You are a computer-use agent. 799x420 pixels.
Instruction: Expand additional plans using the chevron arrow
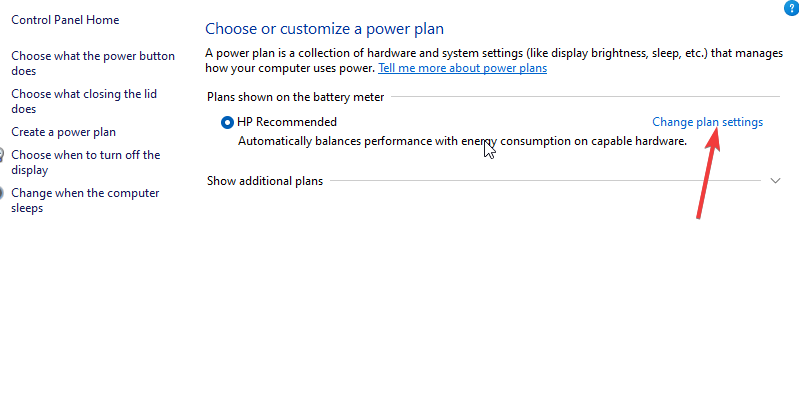(776, 181)
